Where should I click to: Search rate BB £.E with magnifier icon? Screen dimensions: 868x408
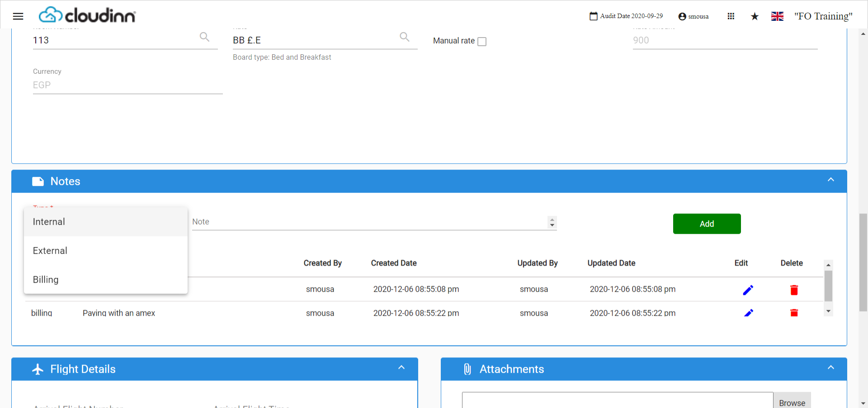click(x=405, y=37)
